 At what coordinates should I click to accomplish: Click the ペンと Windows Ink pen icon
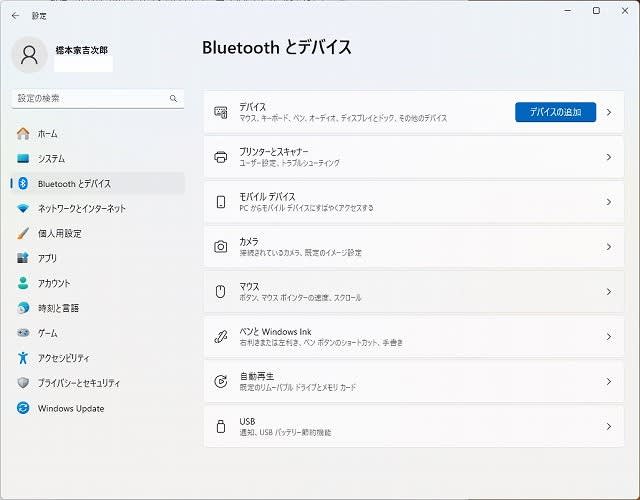[221, 337]
